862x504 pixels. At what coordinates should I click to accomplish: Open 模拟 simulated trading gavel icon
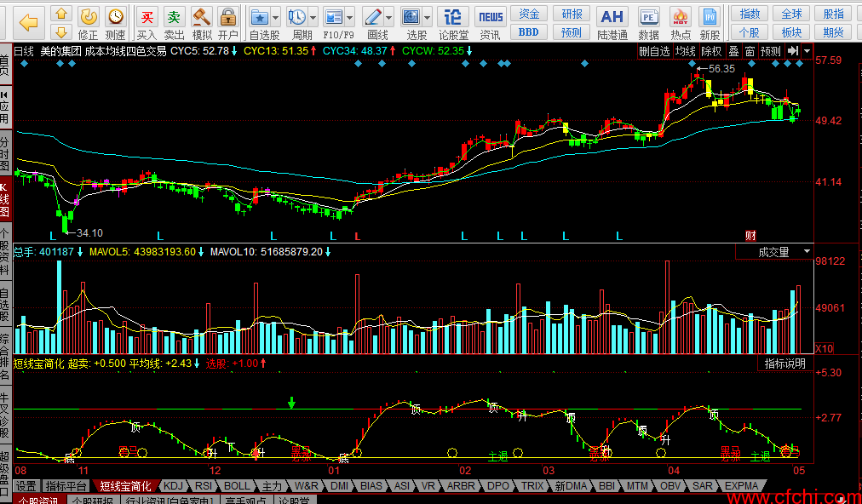pyautogui.click(x=201, y=21)
